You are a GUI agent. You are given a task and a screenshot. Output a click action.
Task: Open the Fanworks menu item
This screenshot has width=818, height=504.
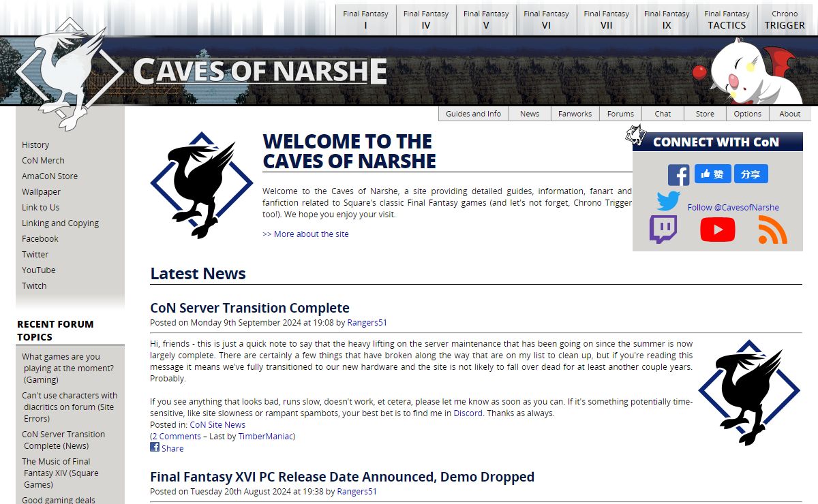click(575, 114)
